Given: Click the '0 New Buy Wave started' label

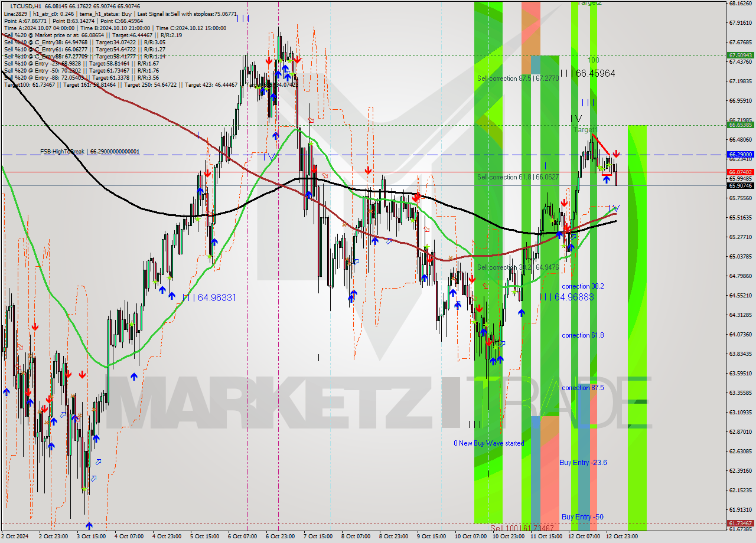Looking at the screenshot, I should coord(488,443).
